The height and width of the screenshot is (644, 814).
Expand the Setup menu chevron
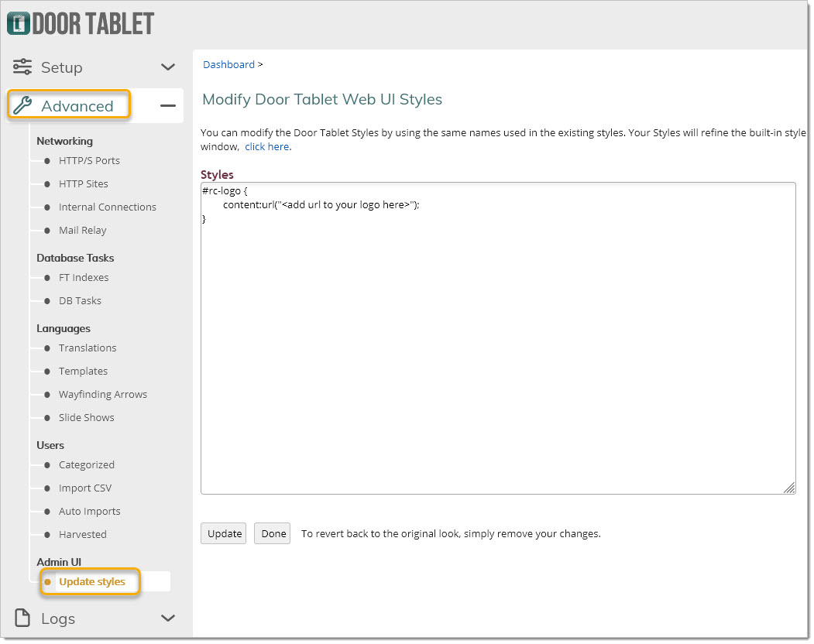click(168, 67)
